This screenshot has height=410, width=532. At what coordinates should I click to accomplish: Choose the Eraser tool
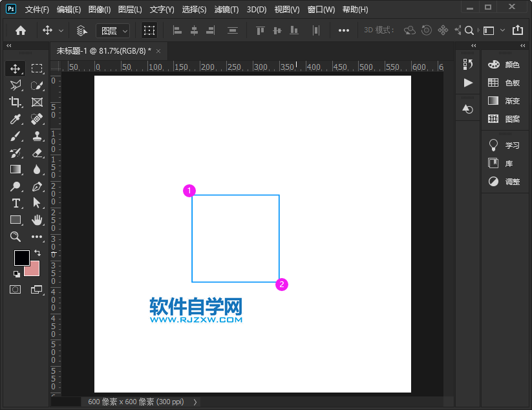click(37, 153)
